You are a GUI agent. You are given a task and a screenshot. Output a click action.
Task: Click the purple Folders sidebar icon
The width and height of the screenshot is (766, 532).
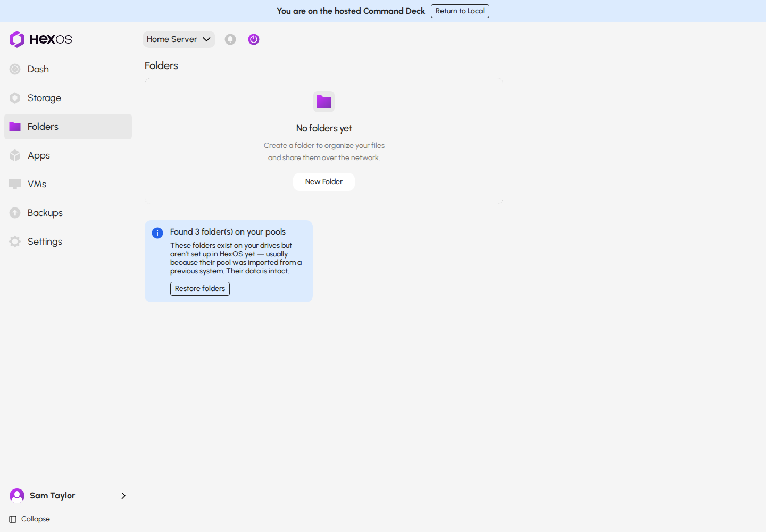(15, 127)
